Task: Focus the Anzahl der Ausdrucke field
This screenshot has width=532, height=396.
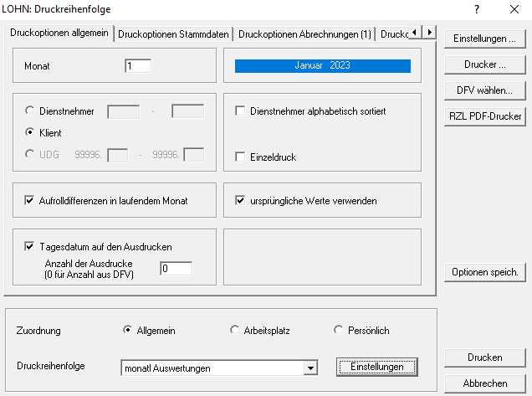Action: [176, 269]
